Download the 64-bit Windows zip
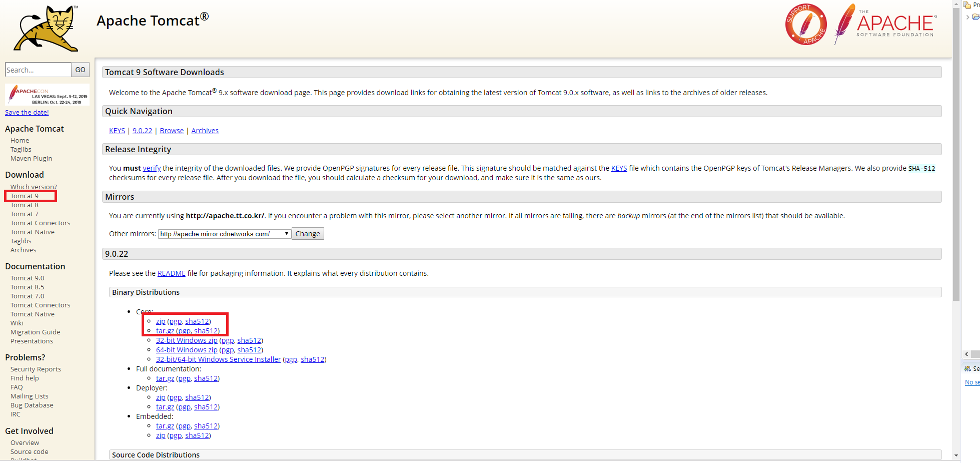The image size is (980, 463). click(x=187, y=350)
